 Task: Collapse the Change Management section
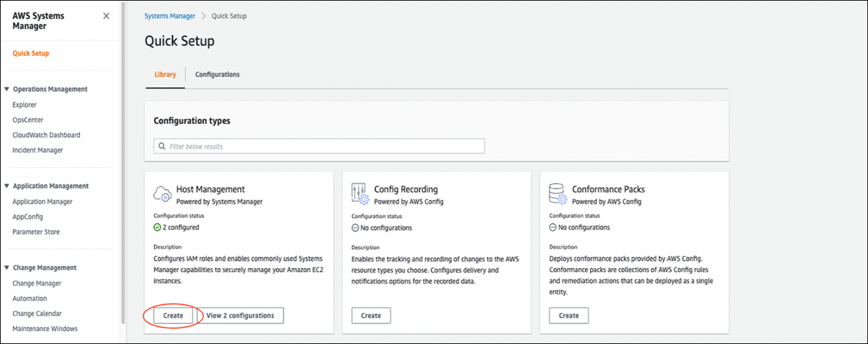[7, 268]
